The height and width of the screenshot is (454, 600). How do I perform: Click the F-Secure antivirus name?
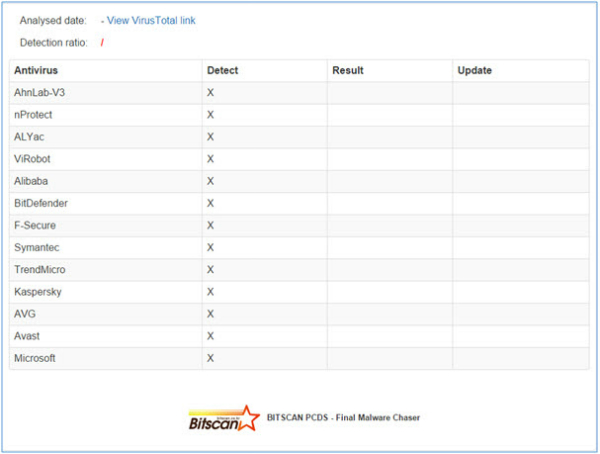pyautogui.click(x=35, y=225)
